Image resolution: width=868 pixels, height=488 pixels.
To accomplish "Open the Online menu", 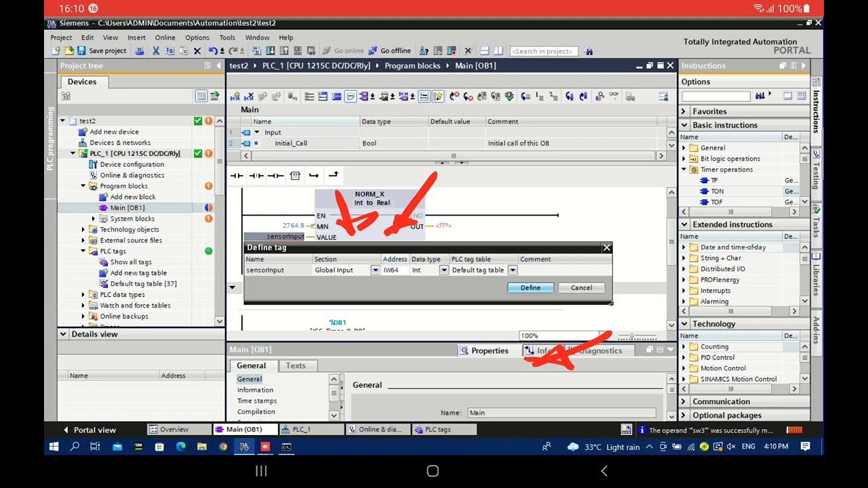I will pos(165,37).
